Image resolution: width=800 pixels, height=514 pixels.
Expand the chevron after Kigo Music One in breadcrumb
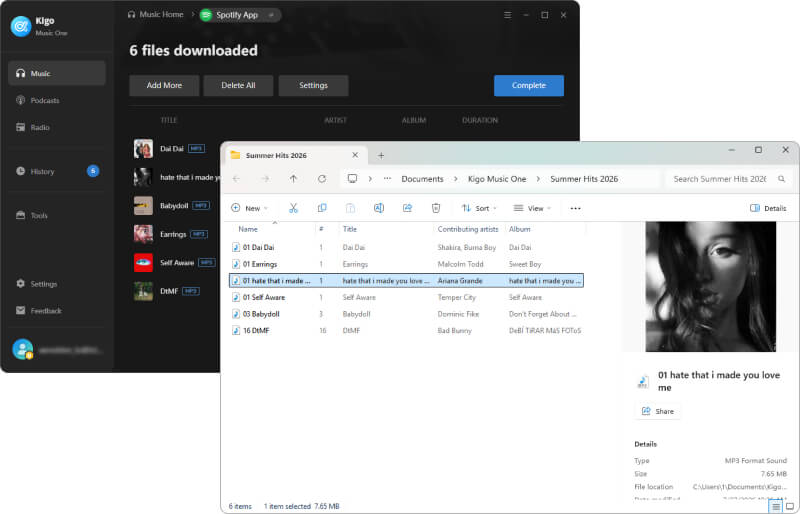tap(538, 179)
